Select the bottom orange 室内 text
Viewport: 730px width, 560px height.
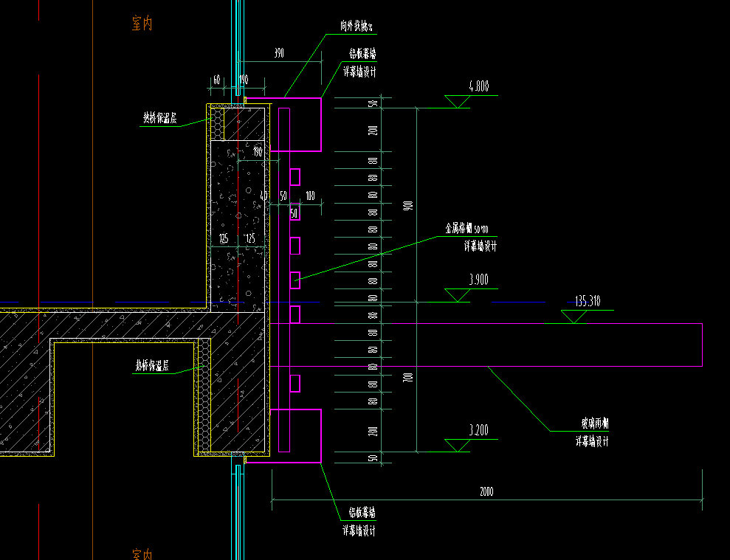tap(142, 554)
